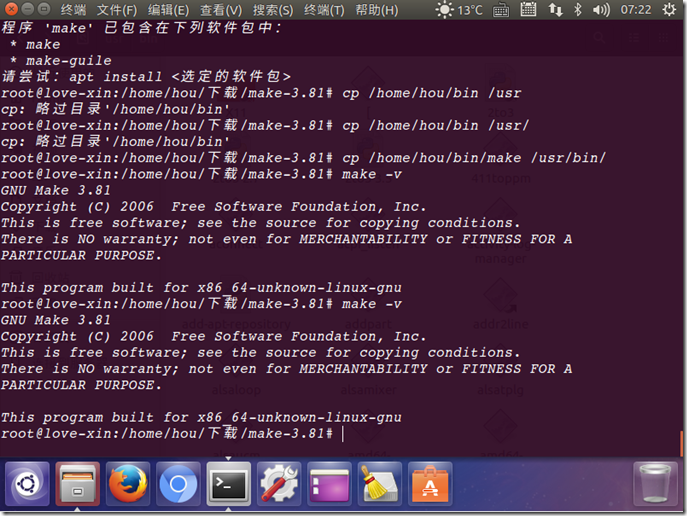The width and height of the screenshot is (687, 516).
Task: Open the network connection indicator
Action: tap(556, 10)
